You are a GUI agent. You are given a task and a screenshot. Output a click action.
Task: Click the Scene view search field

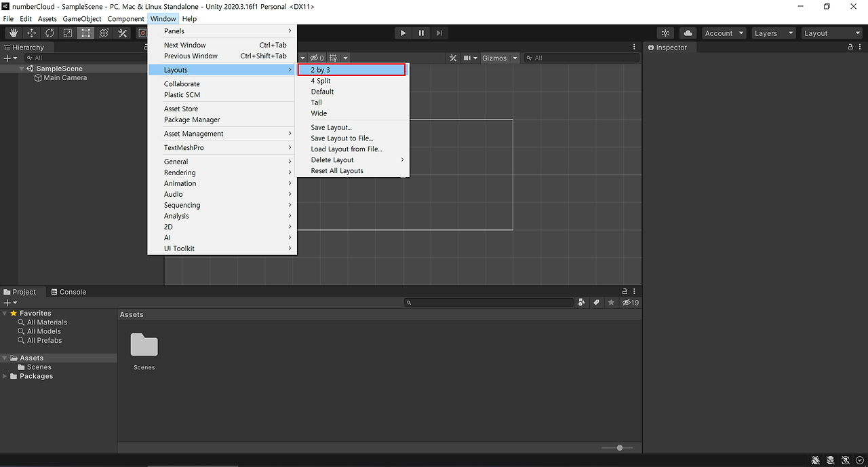582,58
